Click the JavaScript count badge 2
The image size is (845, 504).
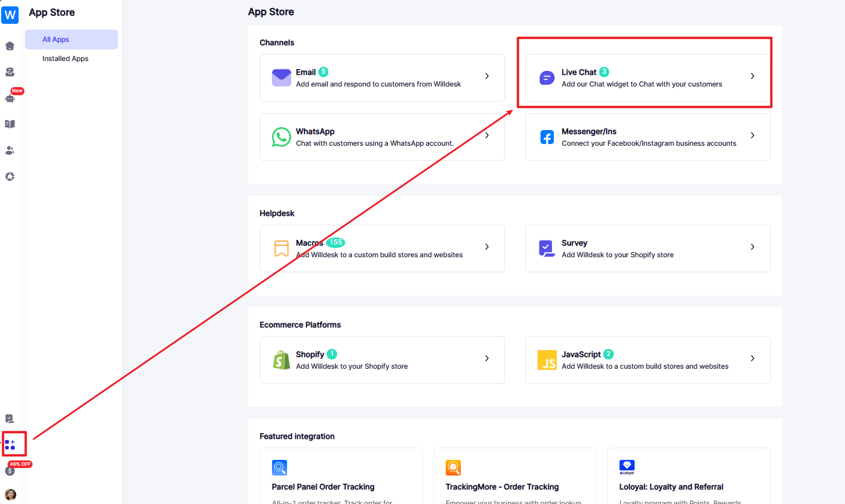coord(608,354)
